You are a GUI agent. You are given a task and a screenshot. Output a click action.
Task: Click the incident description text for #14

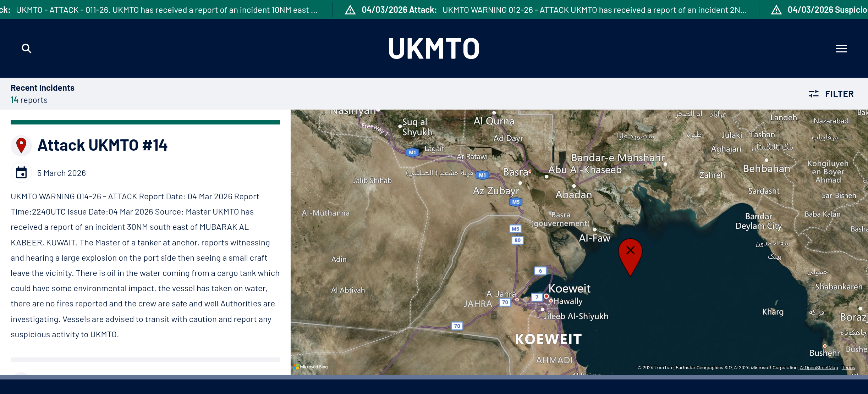point(145,265)
